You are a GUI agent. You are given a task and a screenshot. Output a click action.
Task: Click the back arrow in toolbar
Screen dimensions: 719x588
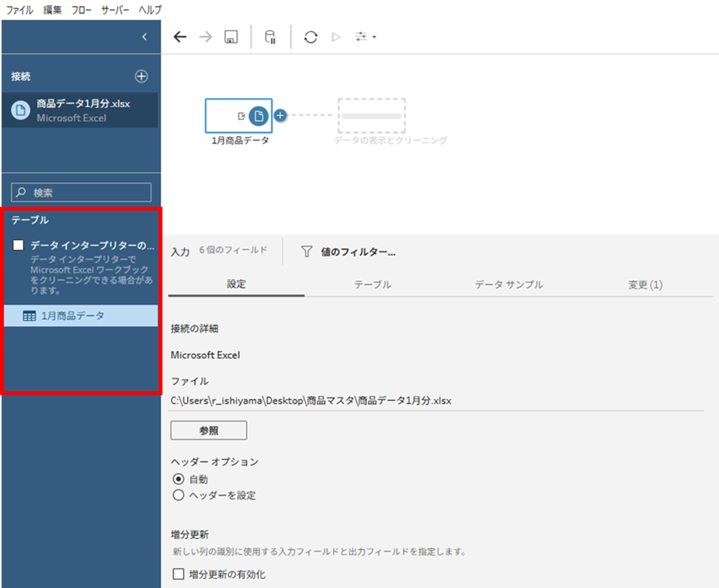(180, 37)
